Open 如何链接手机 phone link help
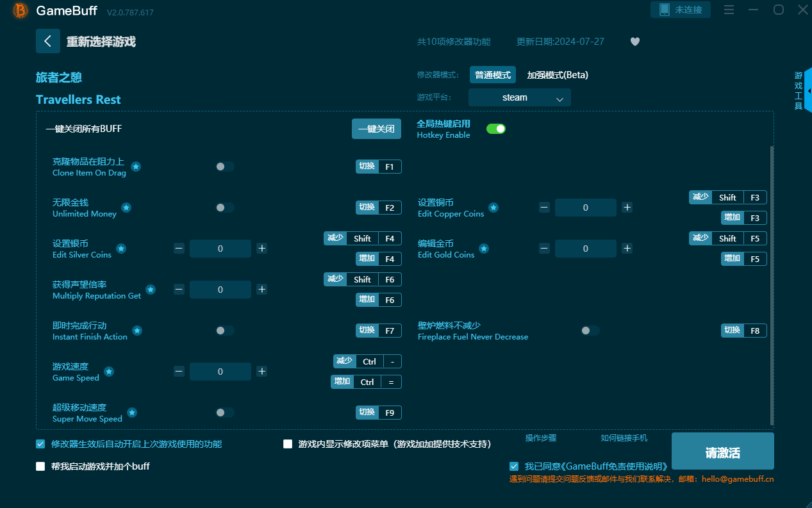The width and height of the screenshot is (812, 508). click(624, 438)
